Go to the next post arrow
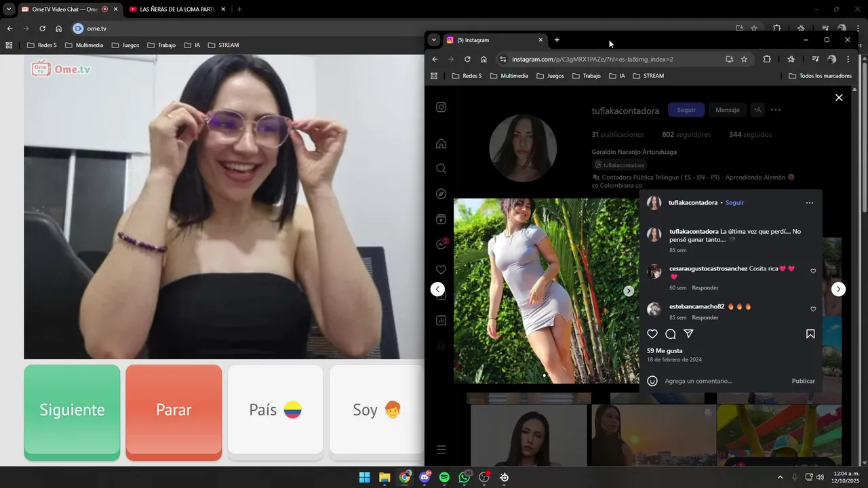The height and width of the screenshot is (488, 868). click(839, 289)
